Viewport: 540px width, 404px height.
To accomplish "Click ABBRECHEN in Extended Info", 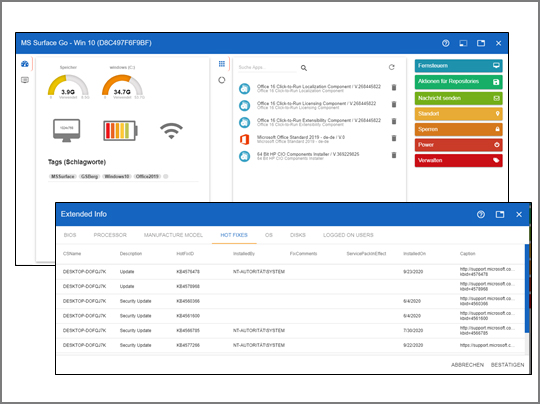I will [x=467, y=365].
